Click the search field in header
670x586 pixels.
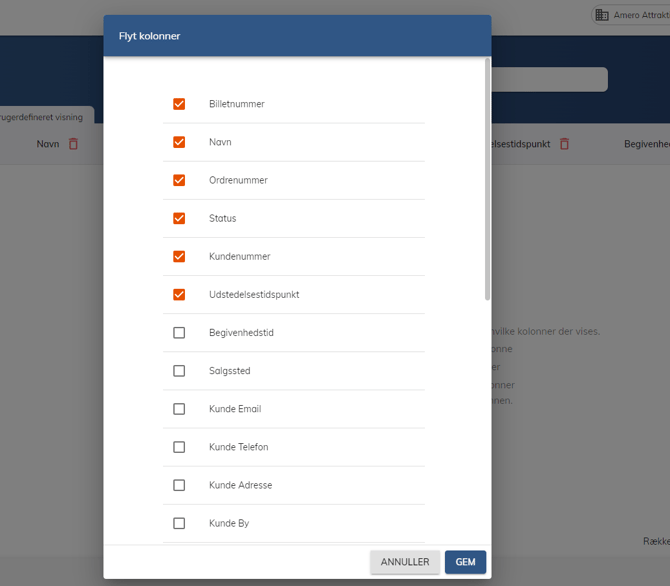(550, 80)
